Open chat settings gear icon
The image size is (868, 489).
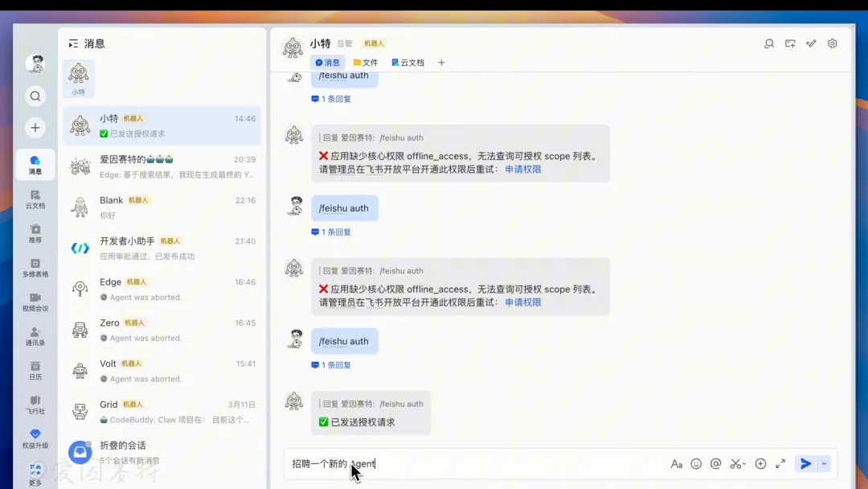click(832, 43)
